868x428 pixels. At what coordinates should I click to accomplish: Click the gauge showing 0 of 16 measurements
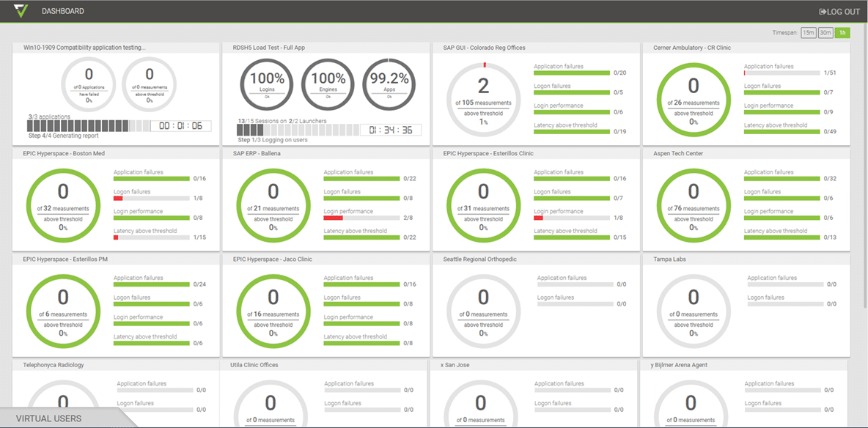(273, 311)
